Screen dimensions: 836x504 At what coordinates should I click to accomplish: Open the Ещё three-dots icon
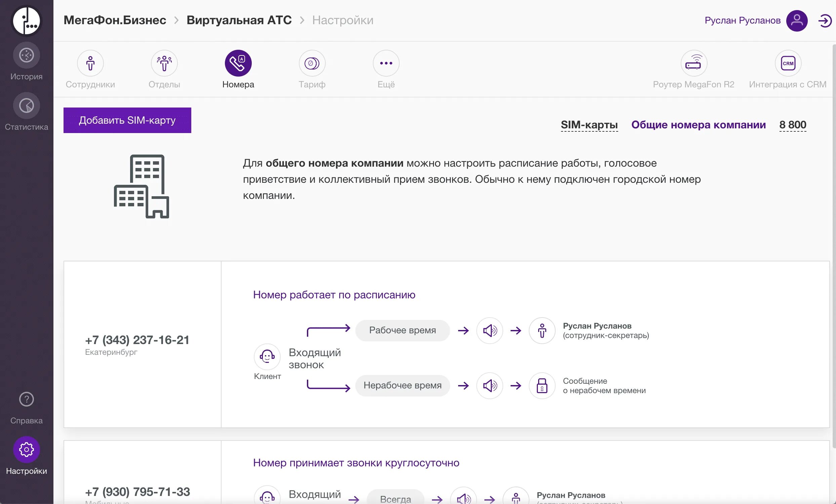point(386,63)
